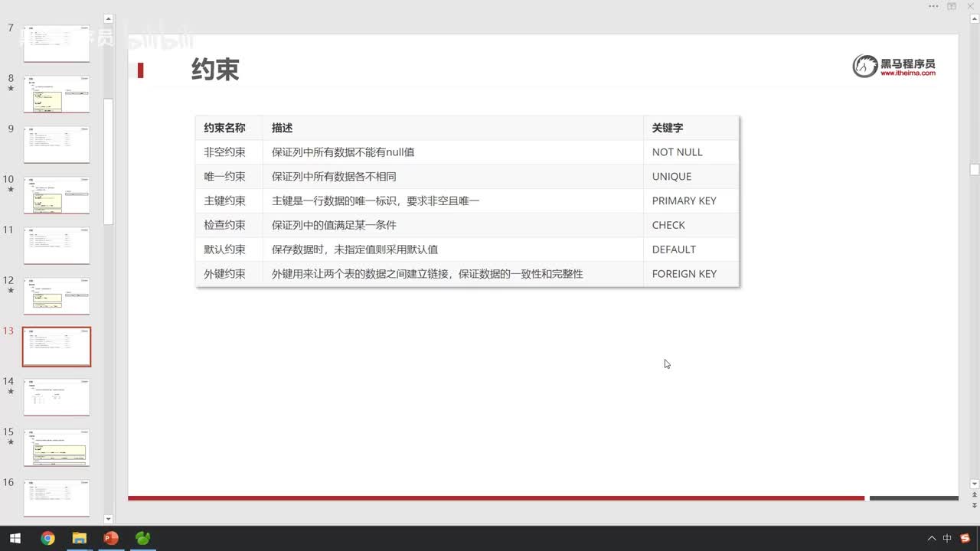The height and width of the screenshot is (551, 980).
Task: Click the 主键约束 cell
Action: pyautogui.click(x=229, y=201)
